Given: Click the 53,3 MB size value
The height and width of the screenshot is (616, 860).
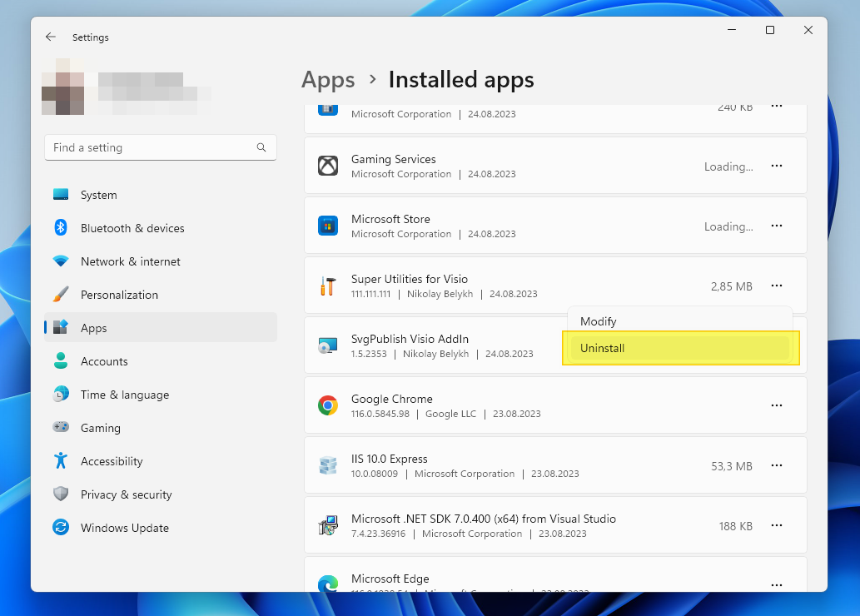Looking at the screenshot, I should 732,466.
